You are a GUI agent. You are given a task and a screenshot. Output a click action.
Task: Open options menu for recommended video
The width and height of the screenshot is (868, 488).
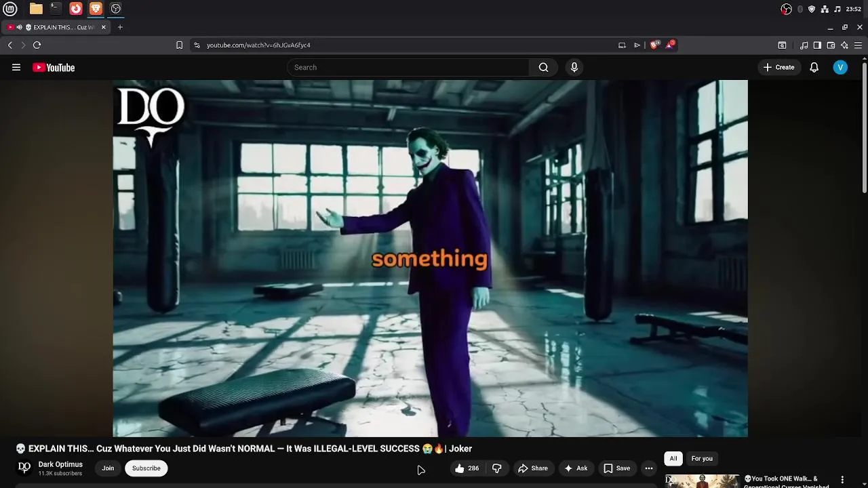click(x=842, y=480)
